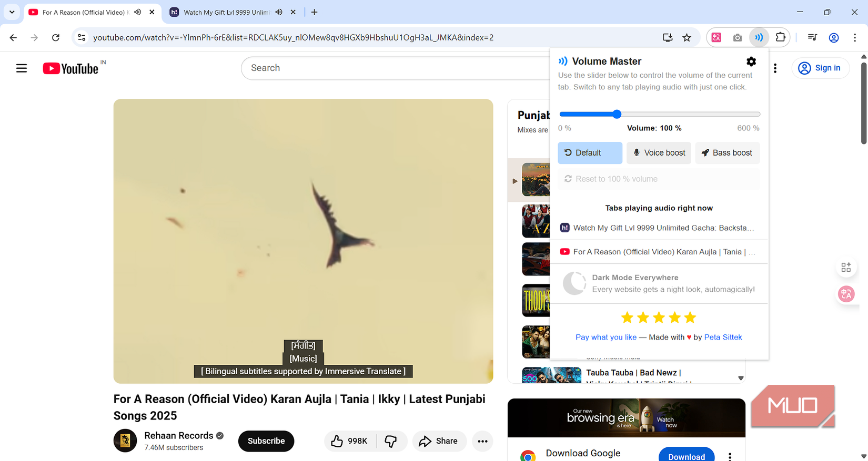This screenshot has height=461, width=868.
Task: Switch to Watch My Gift Lvl 9999 tab
Action: (226, 12)
